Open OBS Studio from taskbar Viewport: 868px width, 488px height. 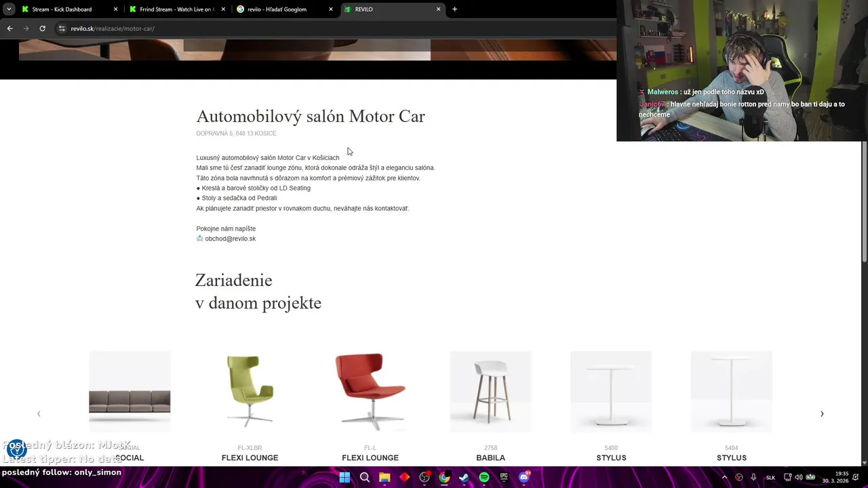(425, 477)
